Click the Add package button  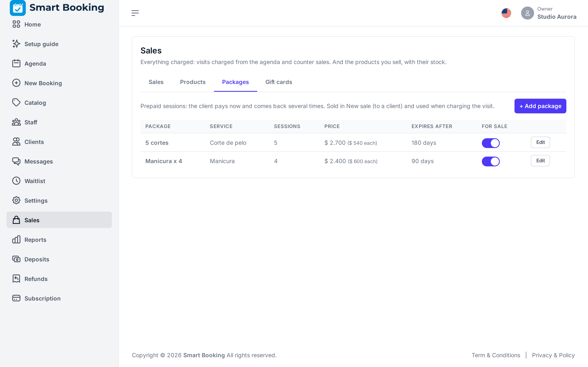tap(540, 106)
